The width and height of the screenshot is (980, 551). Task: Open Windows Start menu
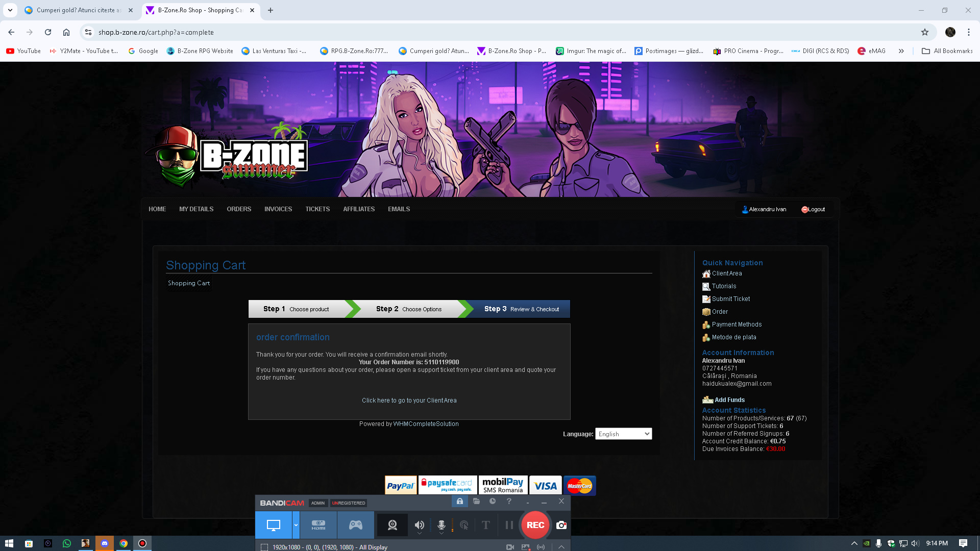tap(9, 543)
